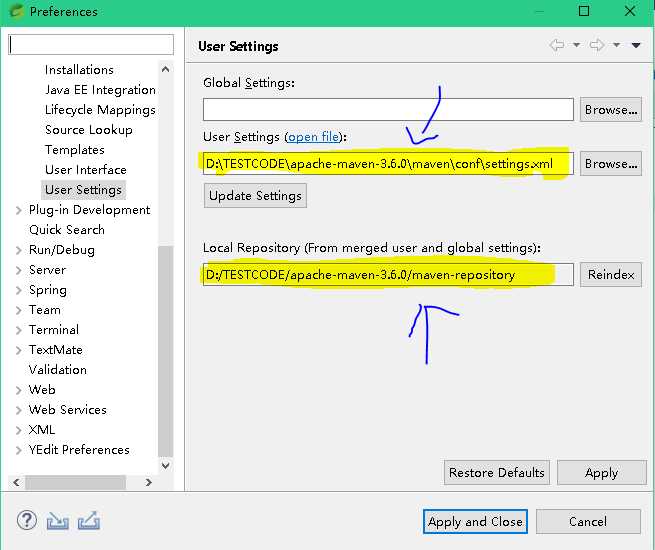The height and width of the screenshot is (550, 655).
Task: Click the Global Settings path field
Action: [388, 109]
